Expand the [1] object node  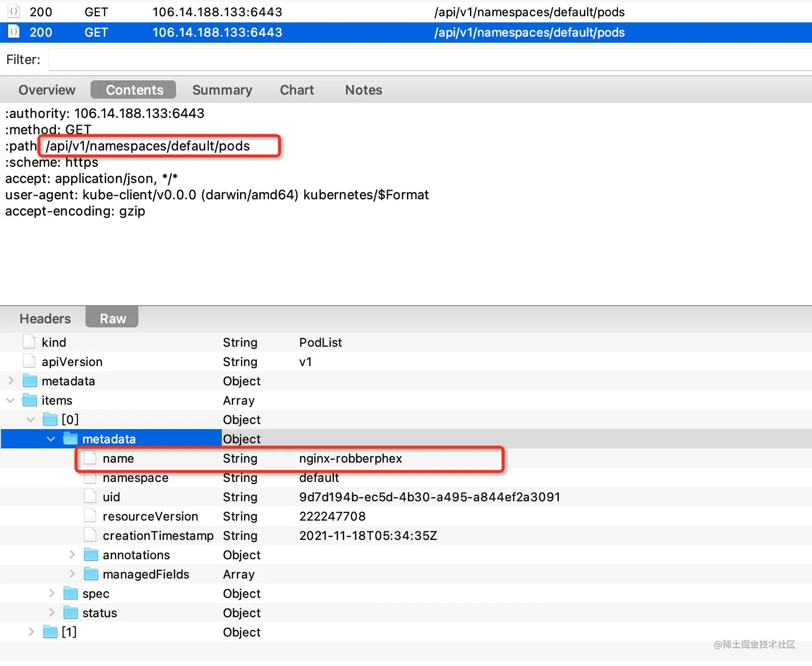pyautogui.click(x=31, y=632)
